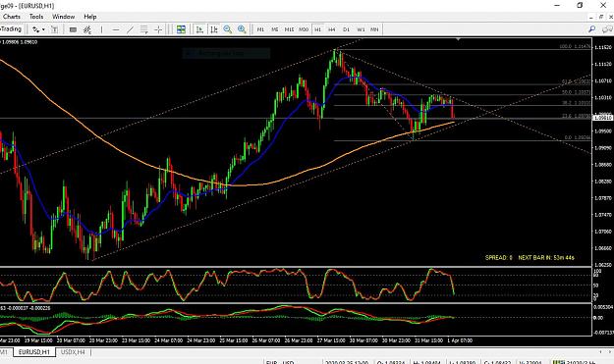Toggle chart shift icon
Viewport: 614px width, 364px height.
tap(214, 29)
